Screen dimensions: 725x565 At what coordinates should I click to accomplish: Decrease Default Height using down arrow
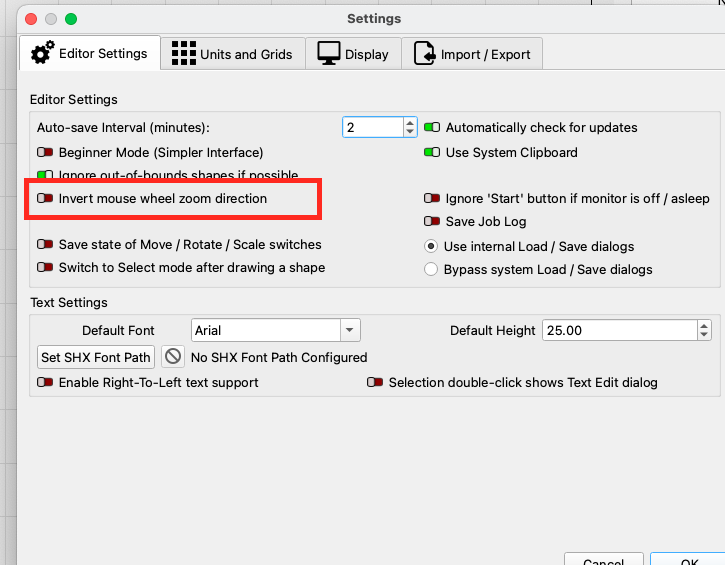(704, 335)
